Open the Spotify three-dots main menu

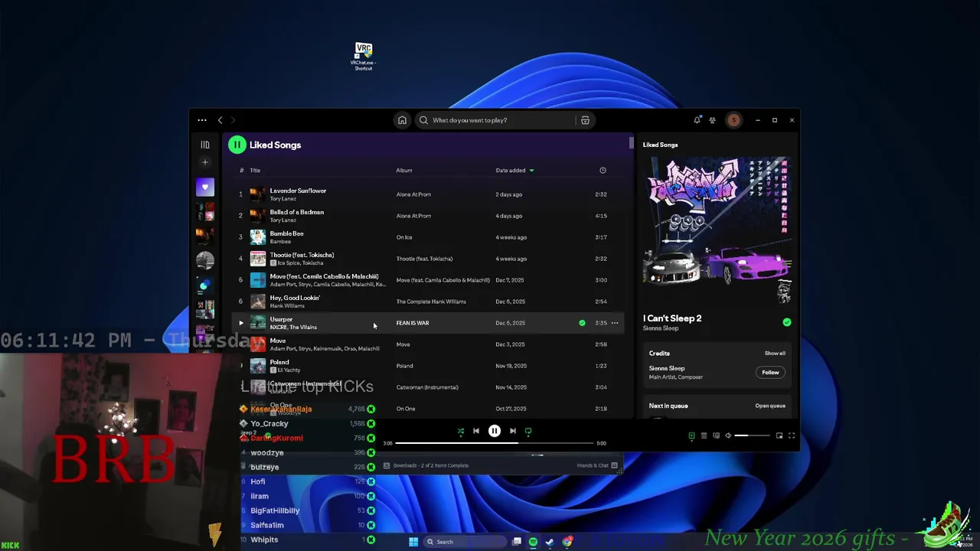coord(202,120)
